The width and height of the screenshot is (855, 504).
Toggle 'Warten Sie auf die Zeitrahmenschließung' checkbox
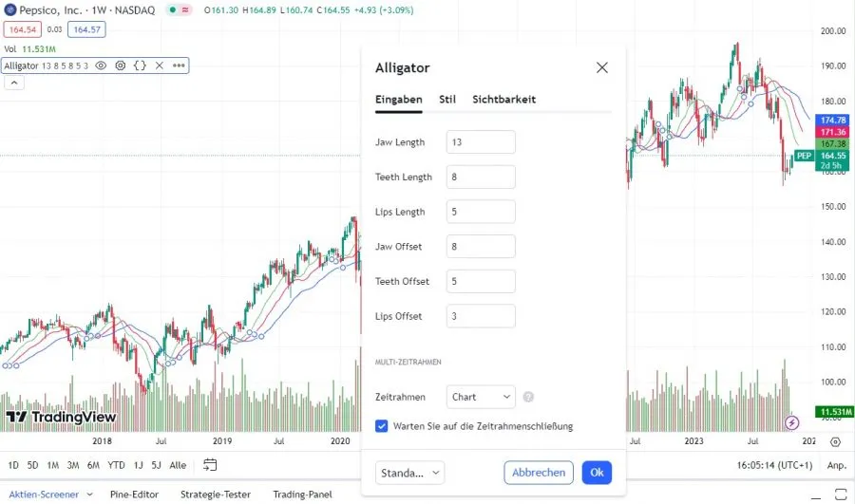[x=382, y=426]
